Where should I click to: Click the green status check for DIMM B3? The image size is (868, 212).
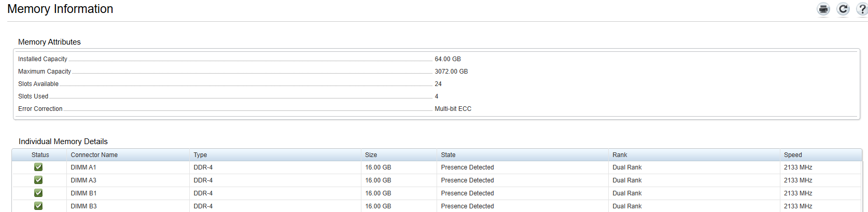pyautogui.click(x=38, y=206)
